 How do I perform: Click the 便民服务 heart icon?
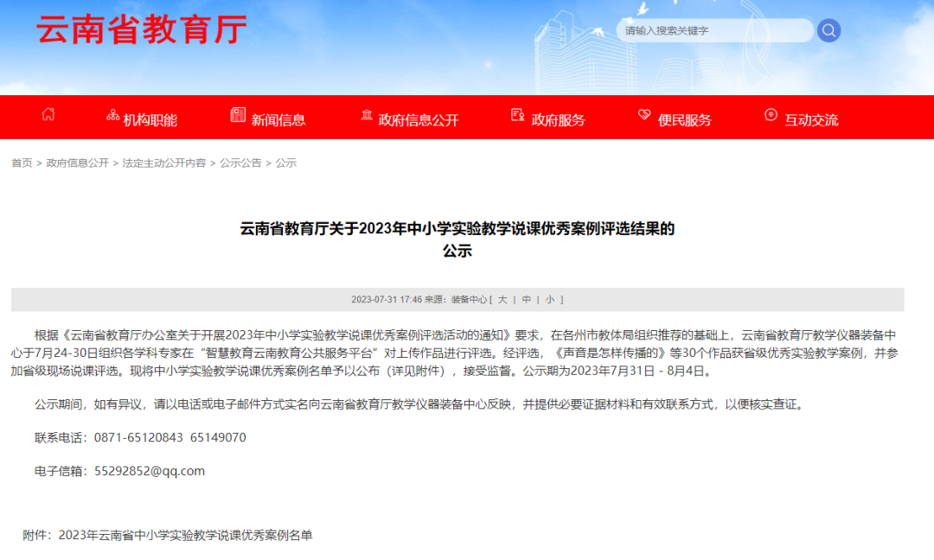[644, 115]
